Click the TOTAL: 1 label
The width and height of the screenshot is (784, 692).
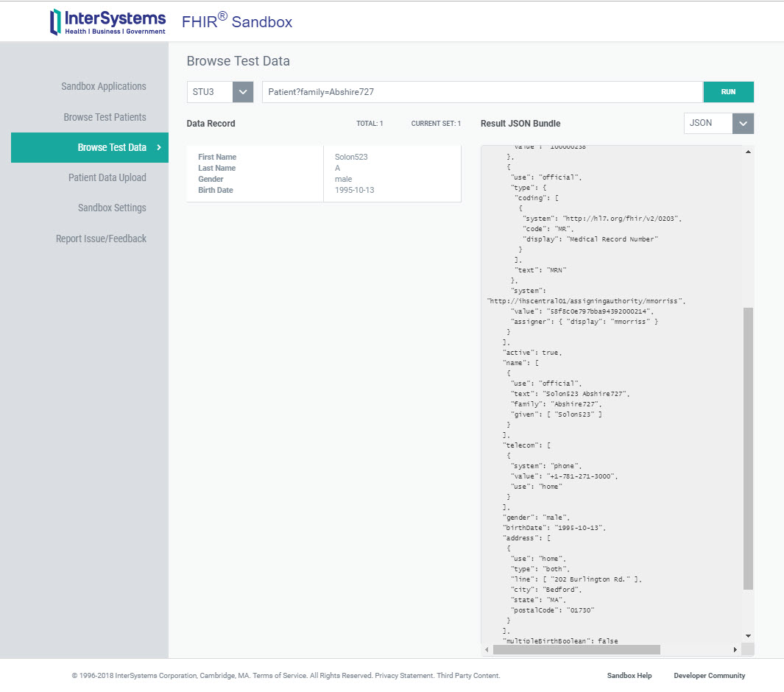click(x=370, y=124)
